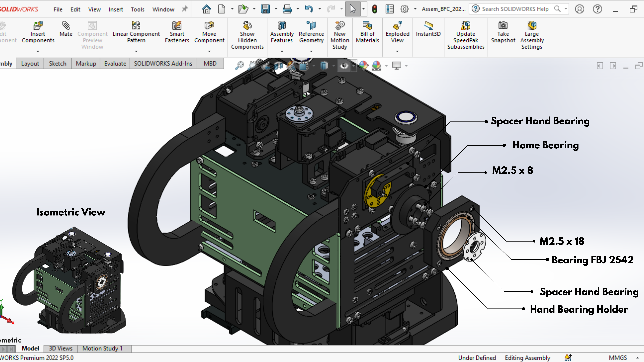This screenshot has height=362, width=644.
Task: Toggle Instant3D mode
Action: click(428, 29)
